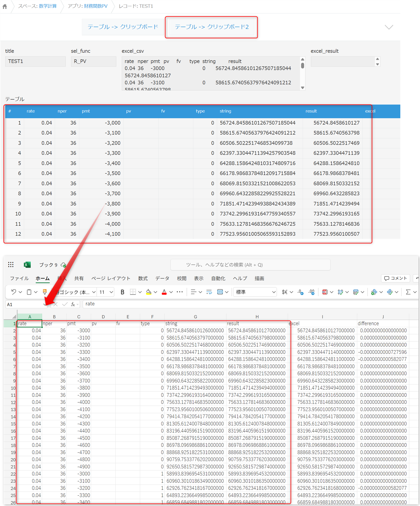
Task: Click the merge cells icon
Action: pyautogui.click(x=220, y=292)
